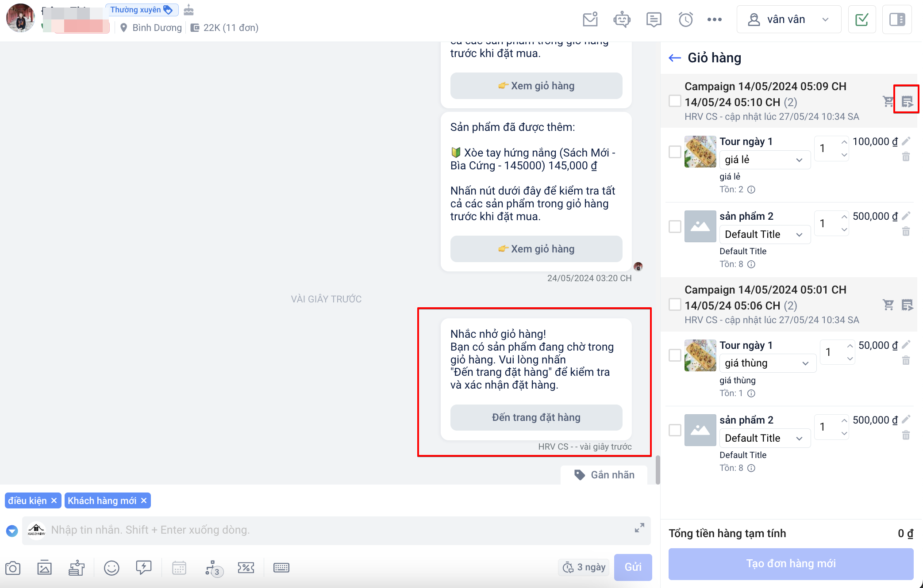Click the camera icon in message toolbar
The height and width of the screenshot is (588, 923).
[x=13, y=568]
